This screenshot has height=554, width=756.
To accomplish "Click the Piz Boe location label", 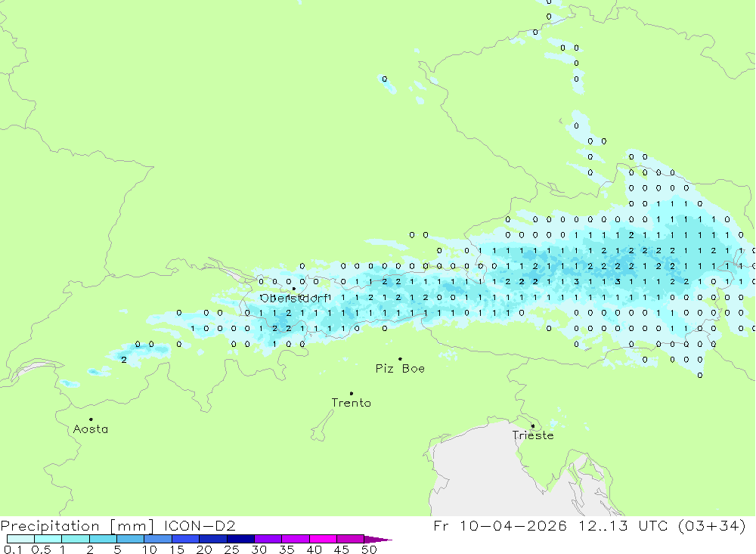I will (x=400, y=368).
